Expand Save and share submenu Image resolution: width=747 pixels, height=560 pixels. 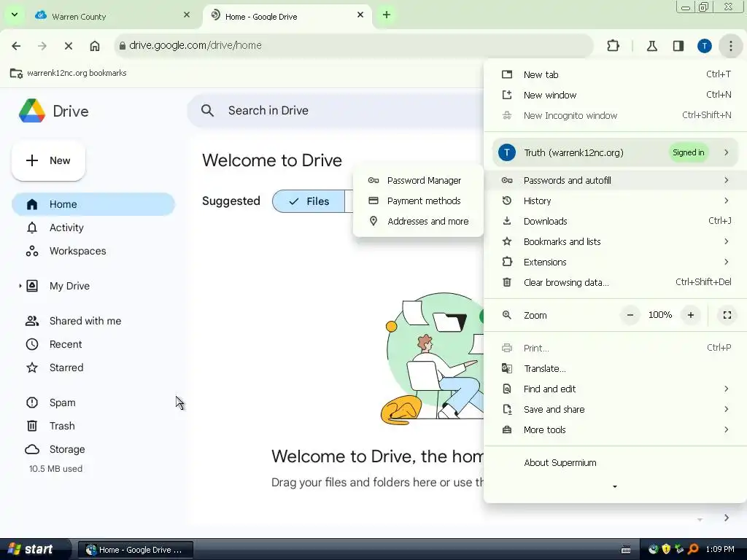coord(616,410)
